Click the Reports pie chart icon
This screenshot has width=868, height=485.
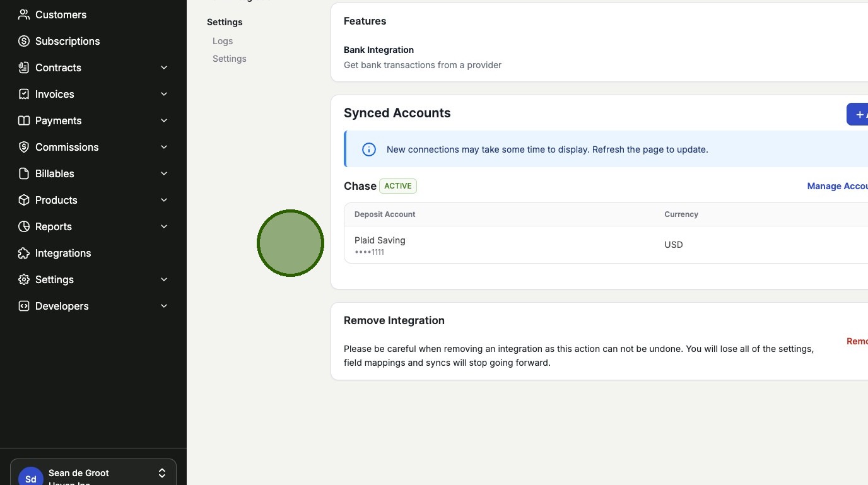(24, 226)
